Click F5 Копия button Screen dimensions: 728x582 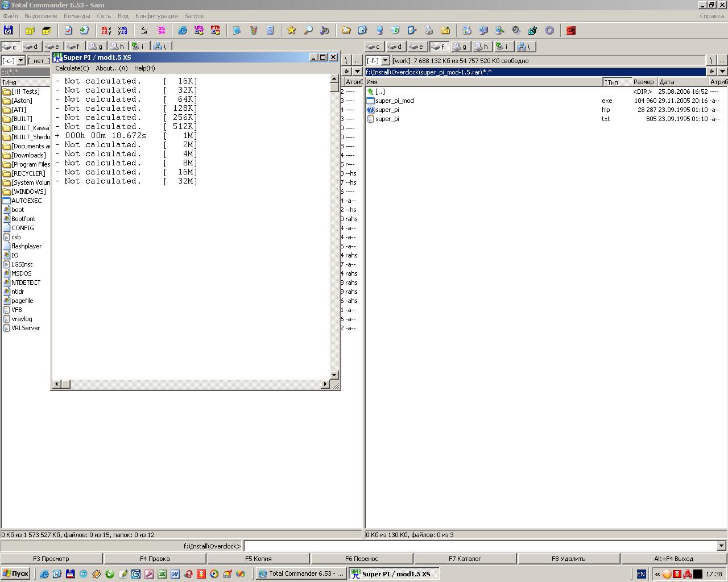tap(258, 559)
